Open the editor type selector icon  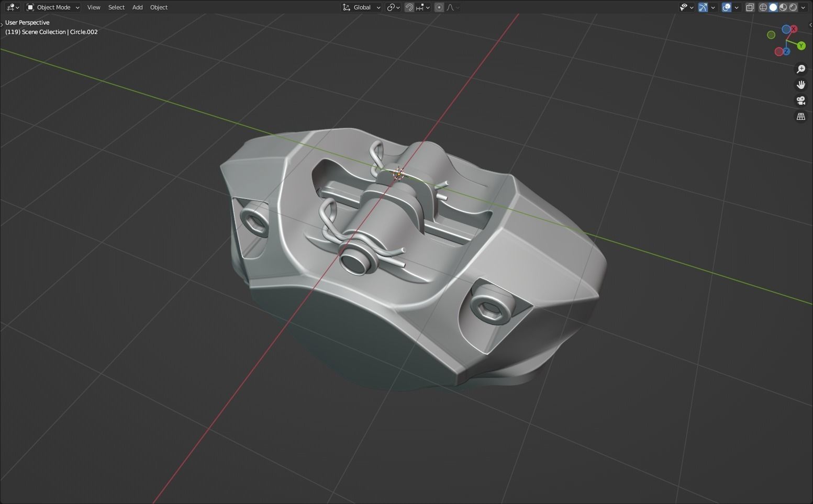(x=13, y=7)
